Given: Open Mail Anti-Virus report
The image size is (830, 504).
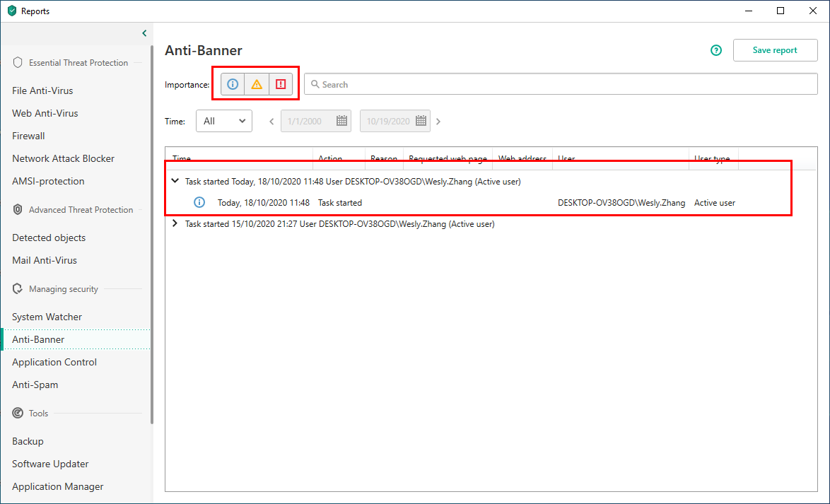Looking at the screenshot, I should tap(45, 260).
